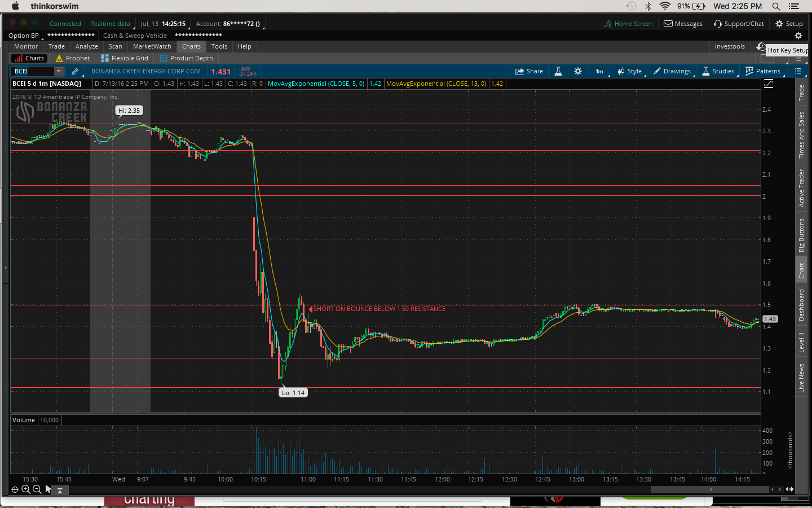Screen dimensions: 812x508
Task: Open the Live News side panel
Action: click(801, 378)
